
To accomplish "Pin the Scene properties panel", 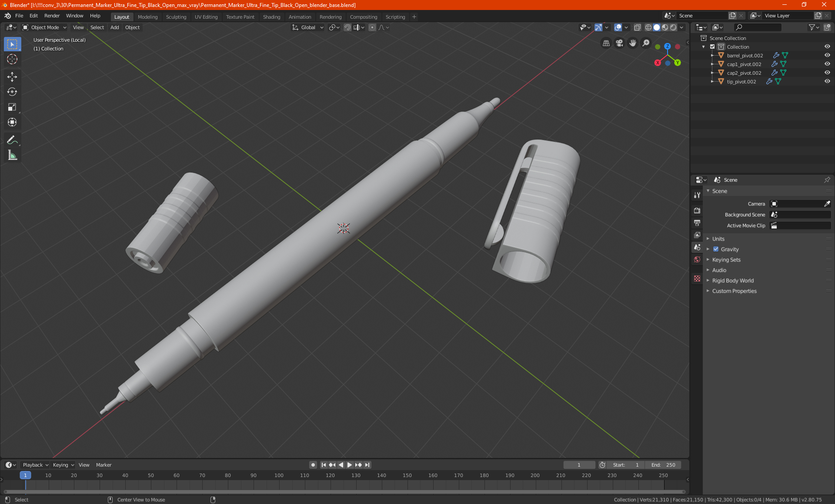I will point(827,180).
